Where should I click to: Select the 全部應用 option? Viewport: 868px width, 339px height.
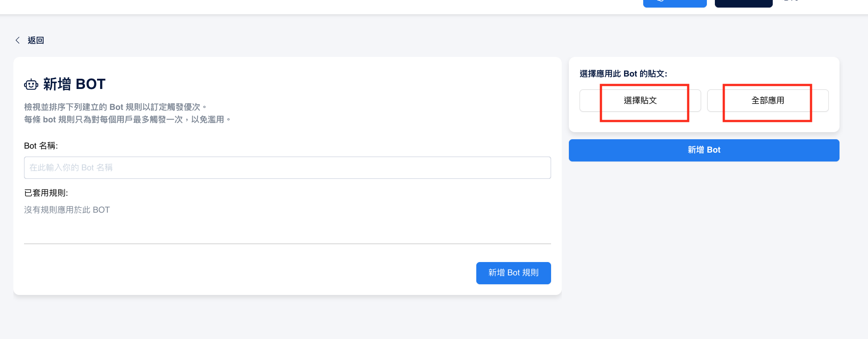pos(768,101)
